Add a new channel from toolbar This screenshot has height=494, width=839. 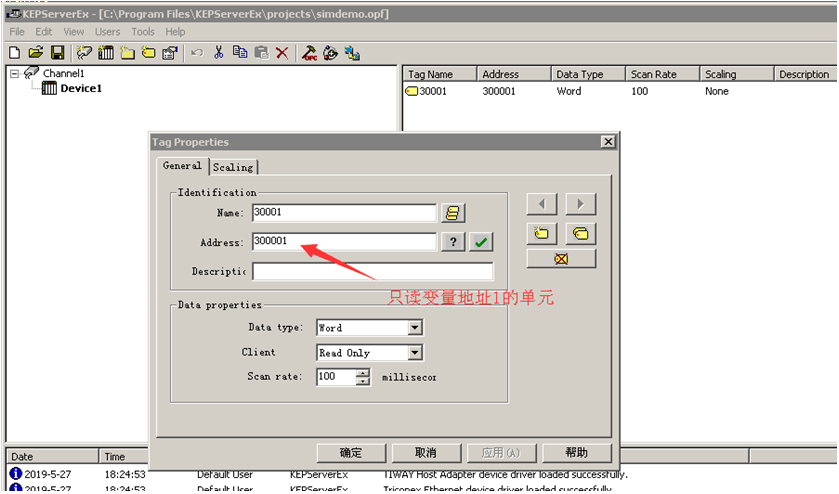click(x=84, y=52)
